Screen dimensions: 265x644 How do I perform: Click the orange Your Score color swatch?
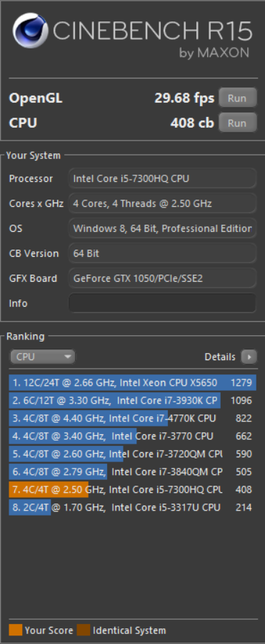[x=15, y=630]
